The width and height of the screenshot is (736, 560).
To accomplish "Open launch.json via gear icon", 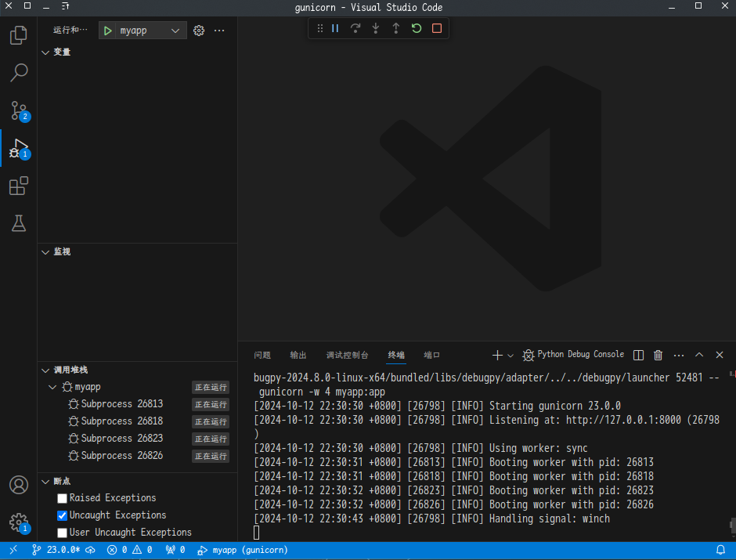I will click(199, 31).
